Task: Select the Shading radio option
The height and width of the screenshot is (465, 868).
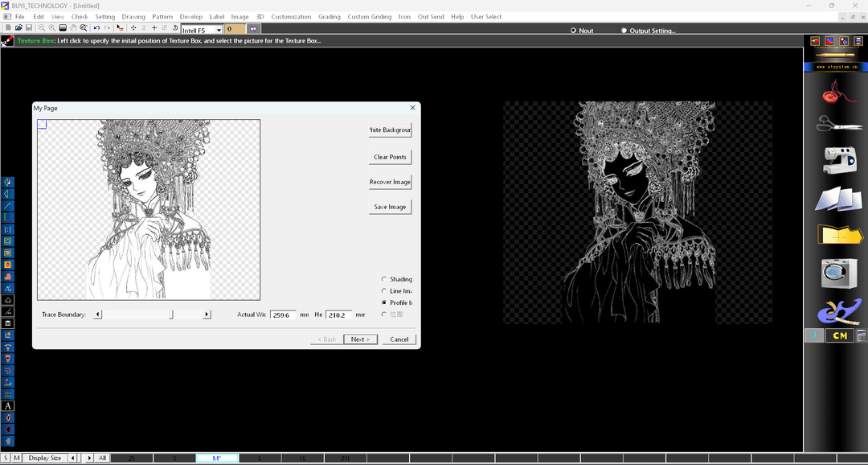Action: 384,279
